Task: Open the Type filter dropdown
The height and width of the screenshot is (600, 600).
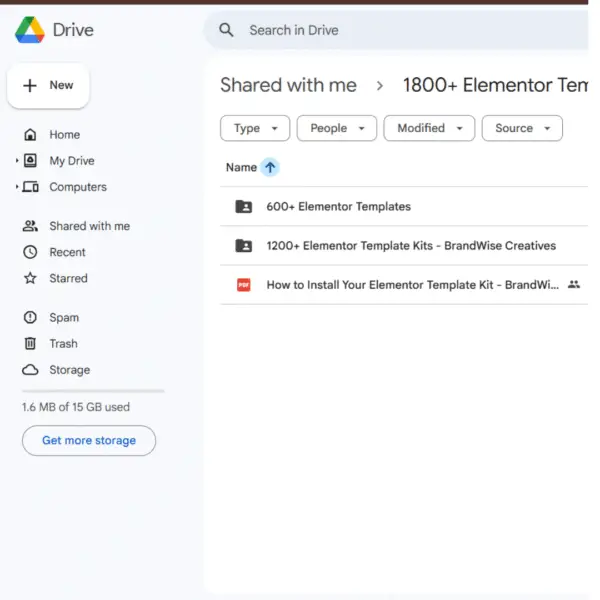Action: (x=255, y=128)
